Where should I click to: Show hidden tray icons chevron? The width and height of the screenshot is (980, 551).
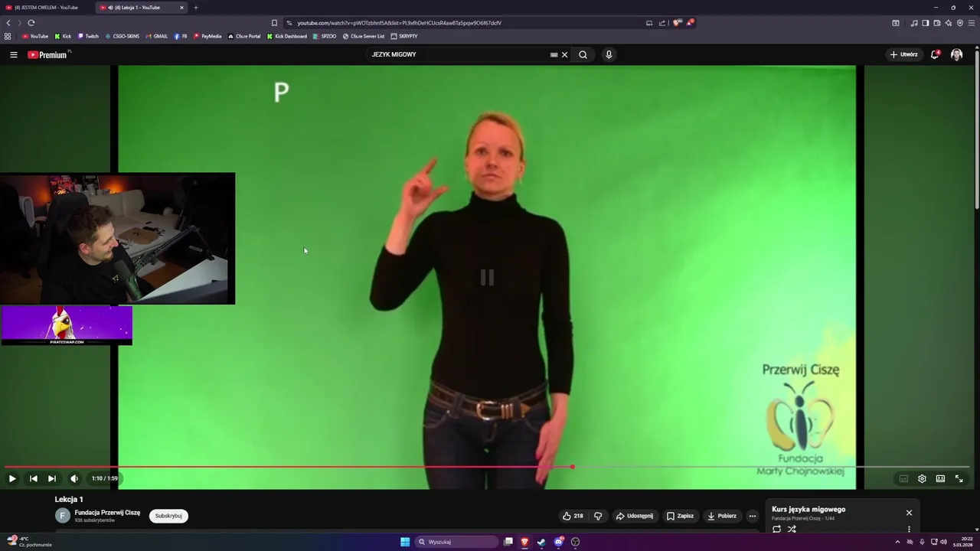pos(897,542)
